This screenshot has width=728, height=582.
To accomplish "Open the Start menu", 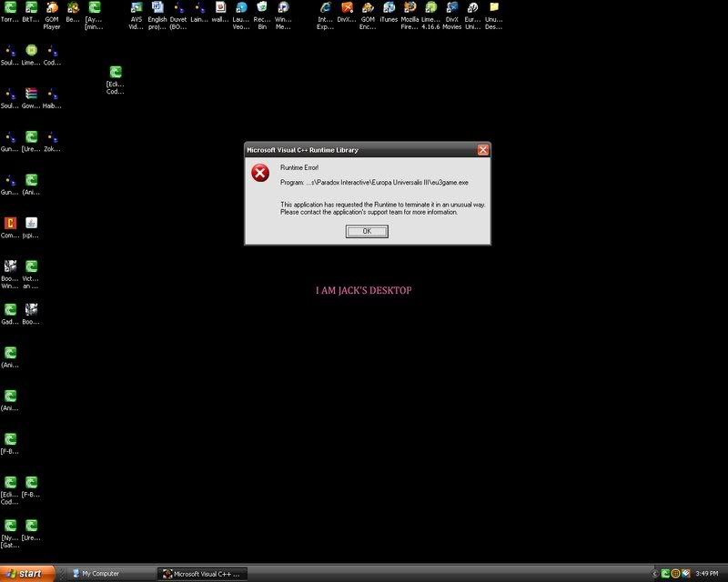I will (x=27, y=574).
